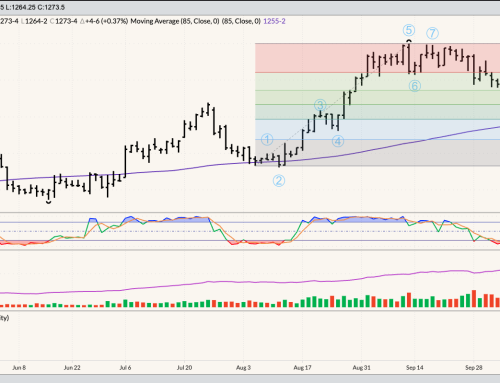
Task: Click the circled number 2 wave marker
Action: [x=279, y=181]
